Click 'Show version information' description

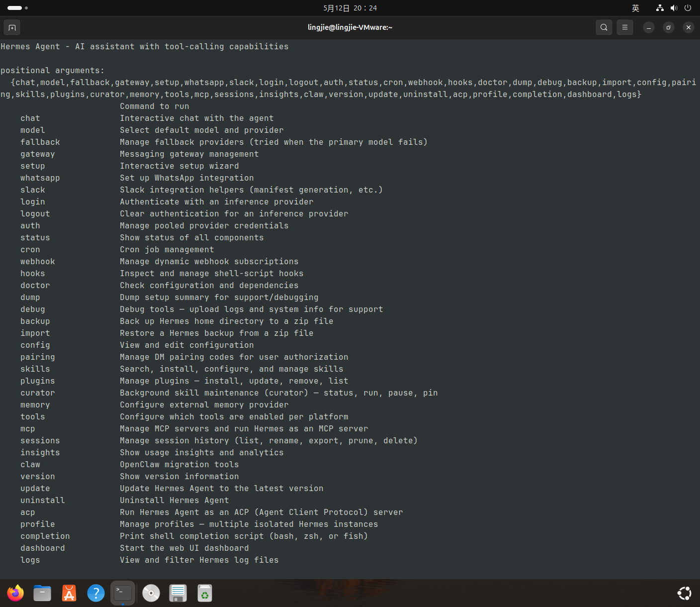tap(179, 477)
